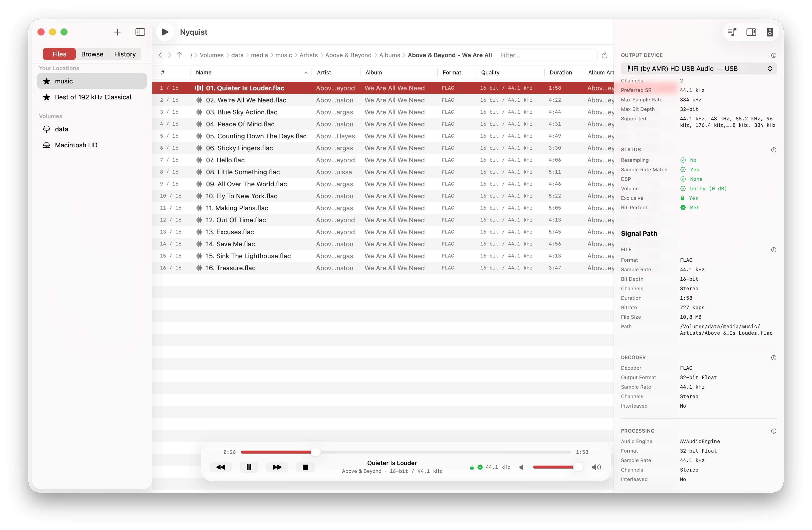Click into the Filter field
The height and width of the screenshot is (530, 812).
546,55
